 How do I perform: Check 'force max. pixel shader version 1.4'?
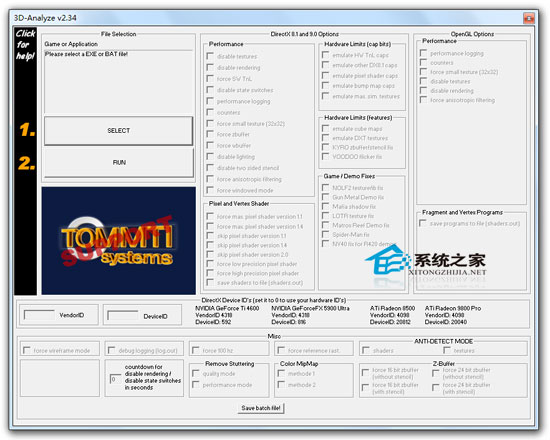210,226
